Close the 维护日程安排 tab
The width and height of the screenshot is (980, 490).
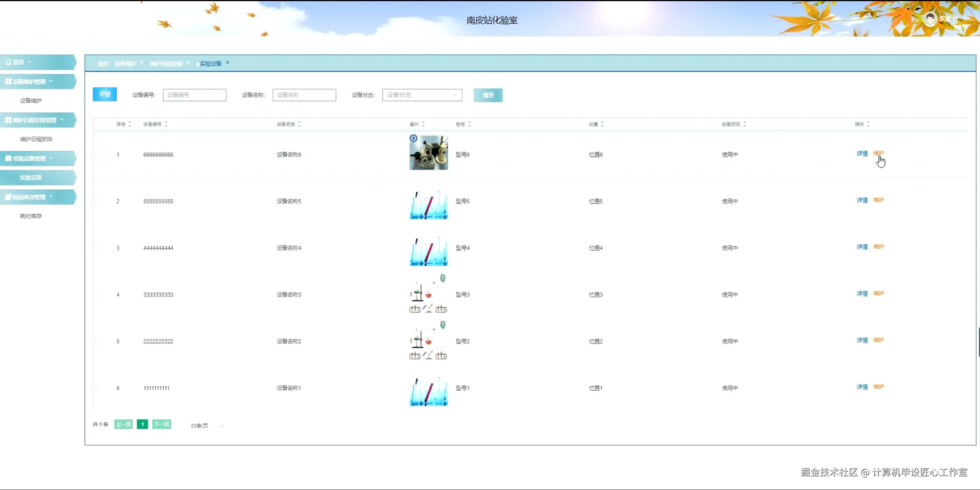188,62
